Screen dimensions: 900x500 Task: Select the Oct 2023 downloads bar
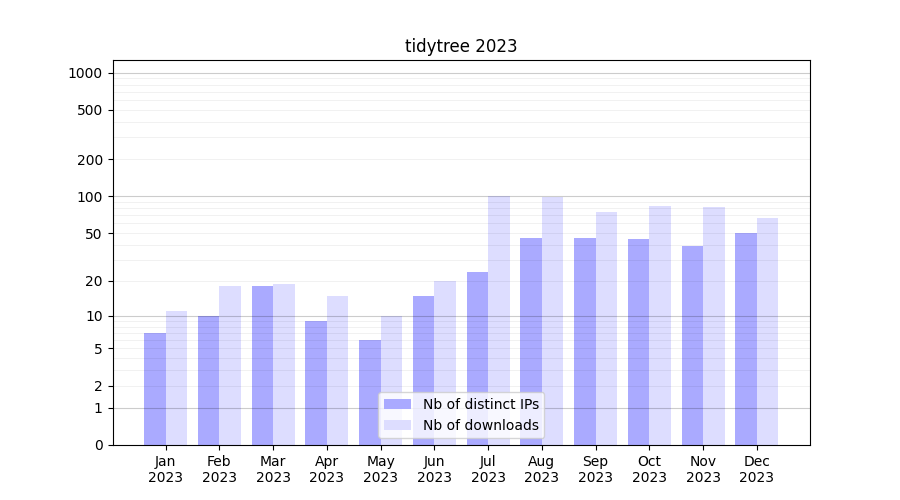click(x=660, y=325)
